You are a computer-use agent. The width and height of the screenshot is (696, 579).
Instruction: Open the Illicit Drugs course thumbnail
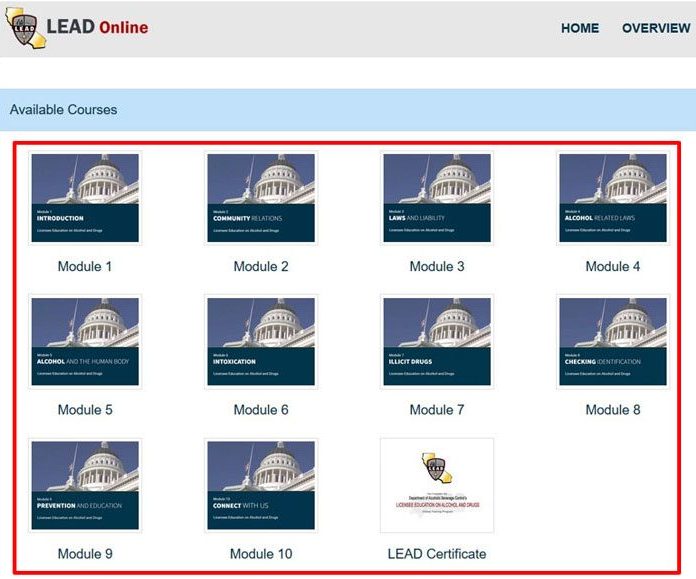pyautogui.click(x=437, y=342)
